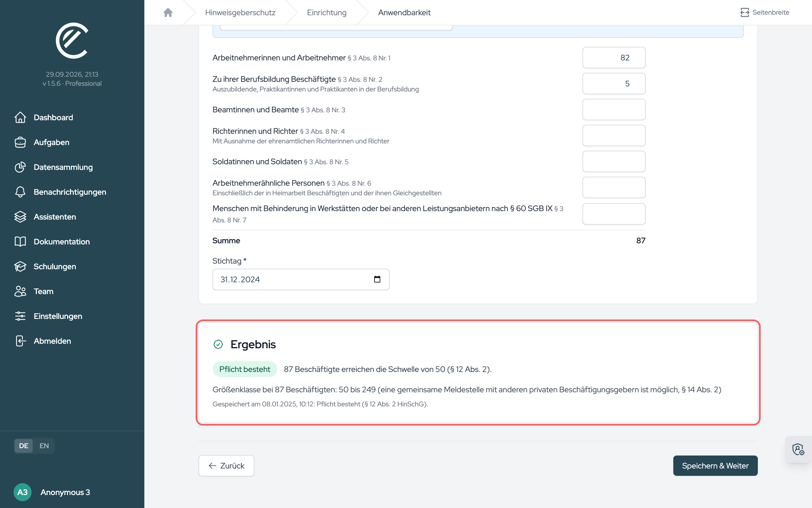Click the Team people icon
Viewport: 812px width, 508px height.
click(x=20, y=291)
